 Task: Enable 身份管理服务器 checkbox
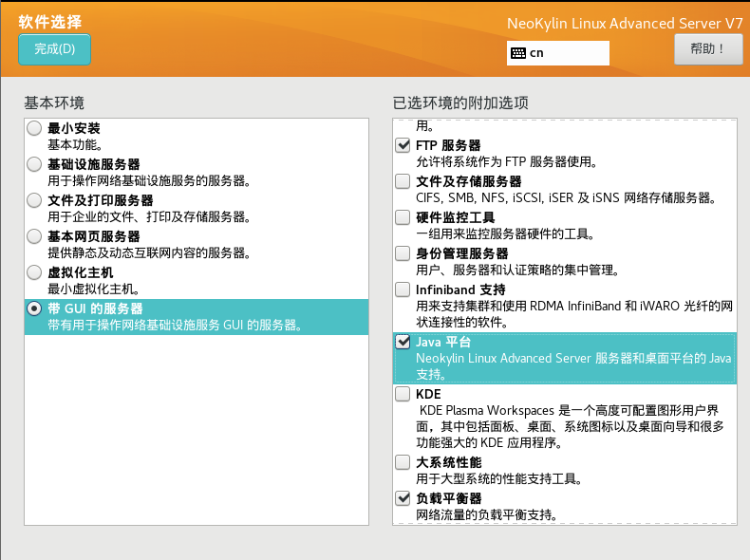403,253
